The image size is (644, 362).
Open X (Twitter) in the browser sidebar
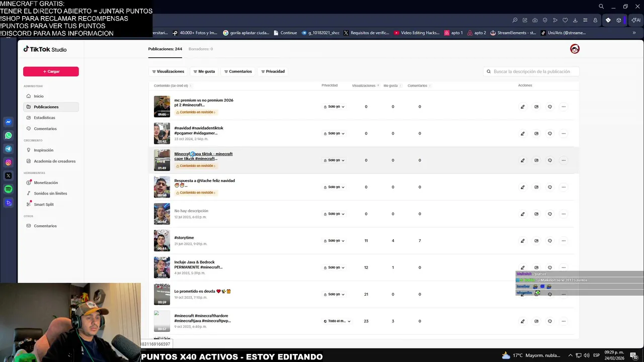(8, 176)
